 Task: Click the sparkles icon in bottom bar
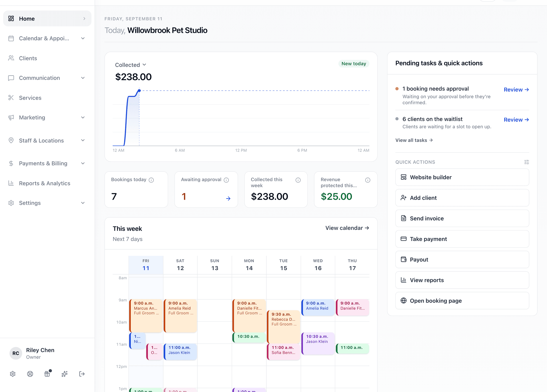pyautogui.click(x=65, y=374)
